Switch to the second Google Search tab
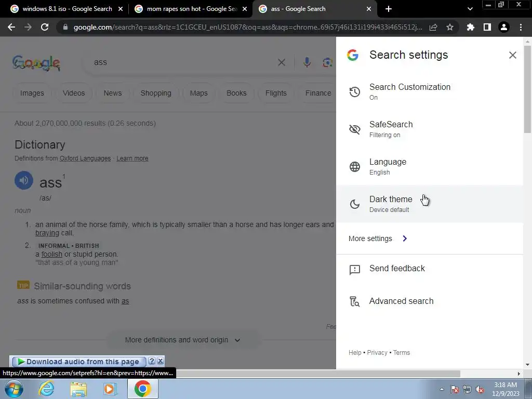 (191, 9)
